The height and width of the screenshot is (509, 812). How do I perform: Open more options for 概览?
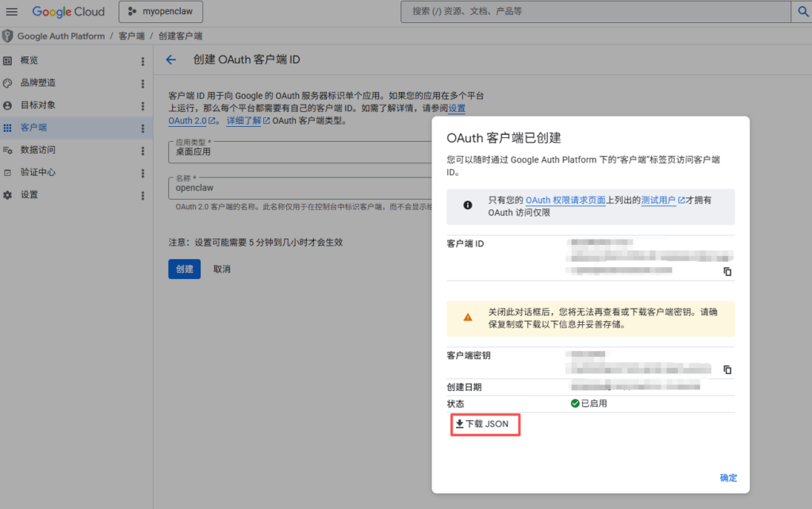pyautogui.click(x=143, y=61)
